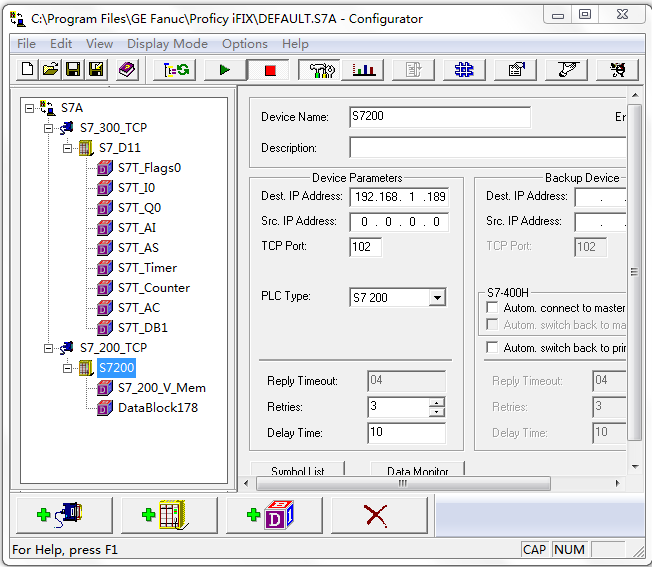
Task: Collapse the S7A root node
Action: [x=29, y=108]
